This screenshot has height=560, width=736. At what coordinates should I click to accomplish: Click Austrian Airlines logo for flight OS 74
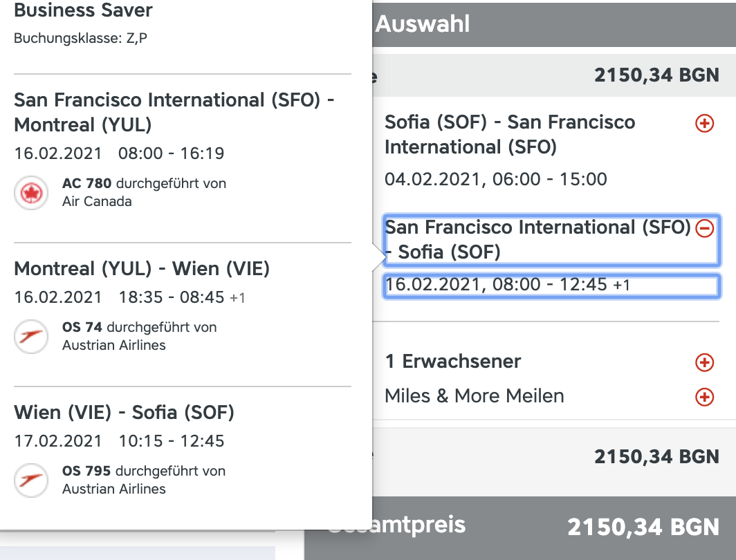[31, 337]
